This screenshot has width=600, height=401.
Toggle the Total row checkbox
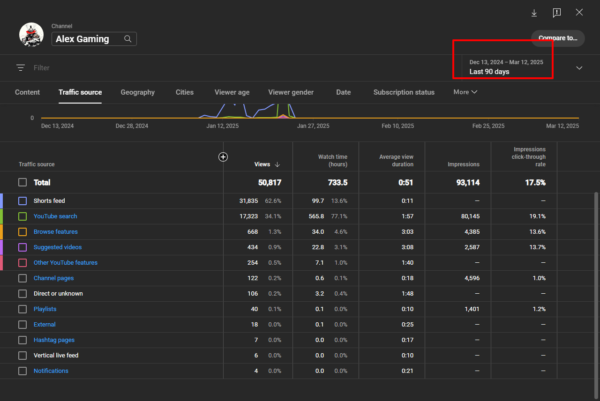pyautogui.click(x=23, y=182)
